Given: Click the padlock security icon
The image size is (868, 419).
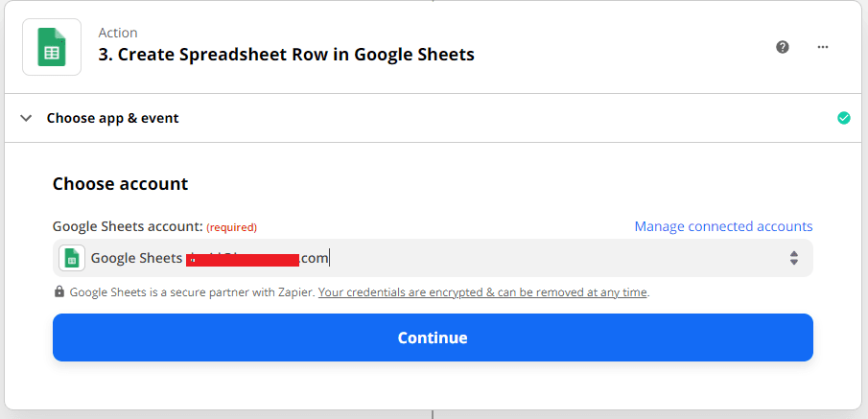Looking at the screenshot, I should [x=59, y=291].
